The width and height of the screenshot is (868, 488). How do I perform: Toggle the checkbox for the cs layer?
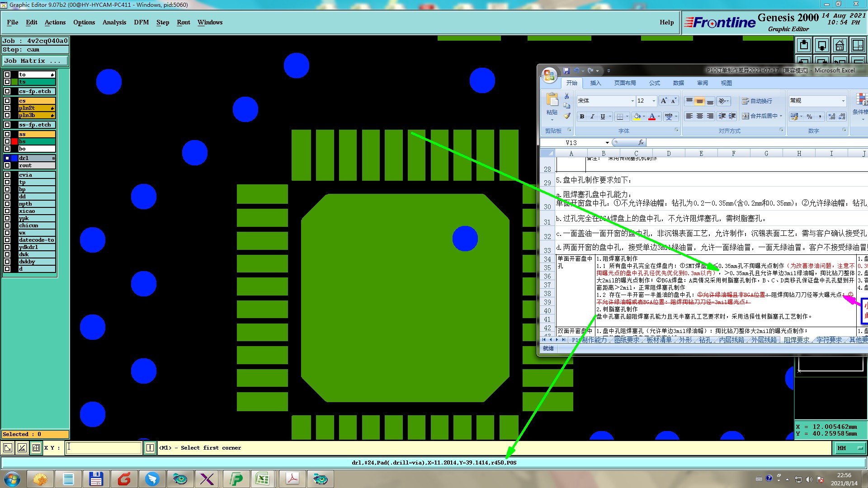point(7,101)
